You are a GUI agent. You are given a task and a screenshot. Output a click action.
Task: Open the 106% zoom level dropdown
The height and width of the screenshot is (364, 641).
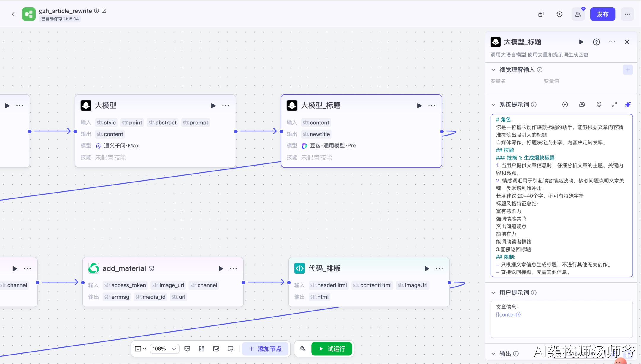pos(164,349)
